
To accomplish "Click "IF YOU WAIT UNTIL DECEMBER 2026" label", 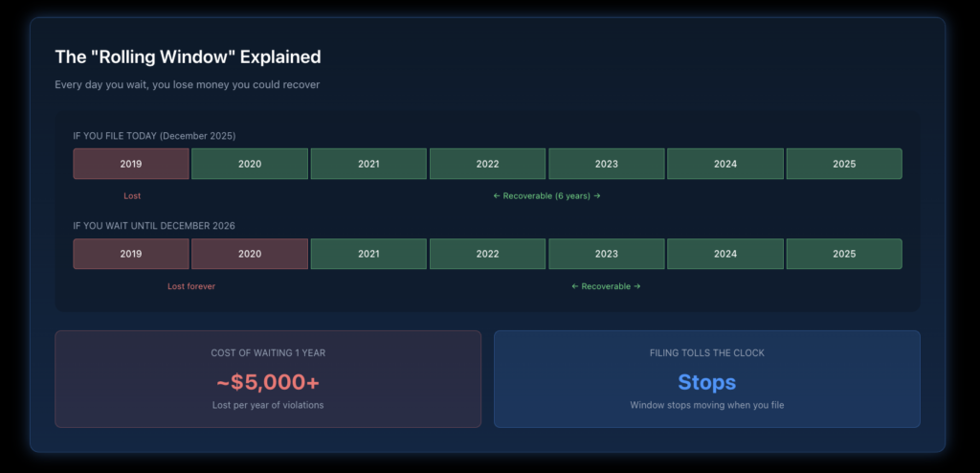I will [154, 226].
